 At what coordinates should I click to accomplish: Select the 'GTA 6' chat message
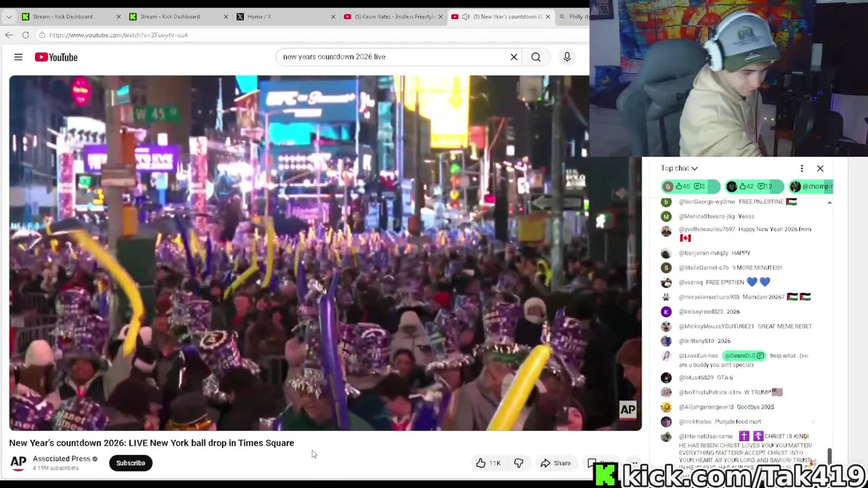[725, 378]
